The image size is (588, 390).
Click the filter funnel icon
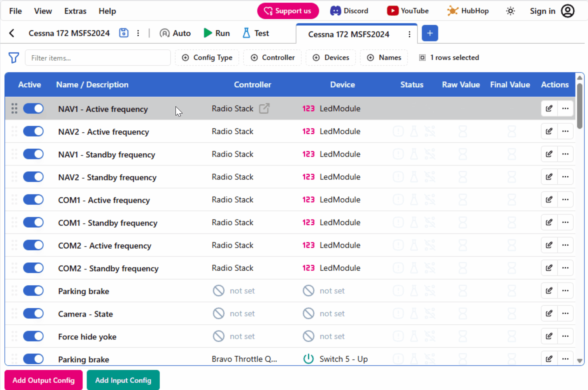click(14, 58)
